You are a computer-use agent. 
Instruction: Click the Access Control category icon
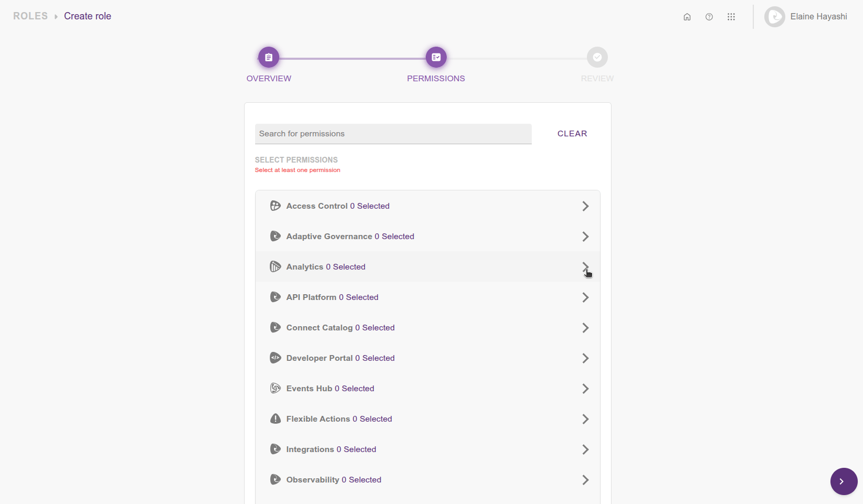[275, 206]
